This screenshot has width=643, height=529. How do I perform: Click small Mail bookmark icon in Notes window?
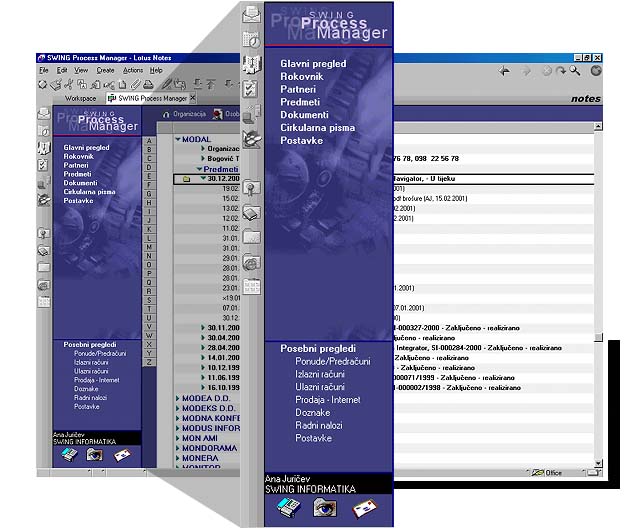click(44, 114)
